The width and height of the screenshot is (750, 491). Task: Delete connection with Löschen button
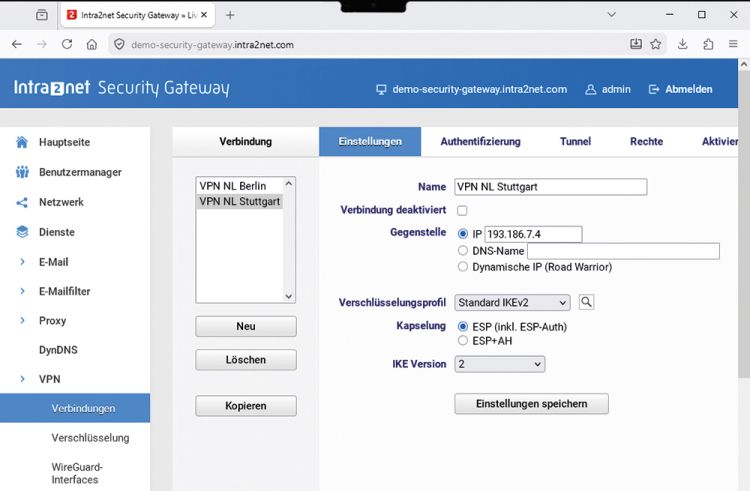pos(246,360)
